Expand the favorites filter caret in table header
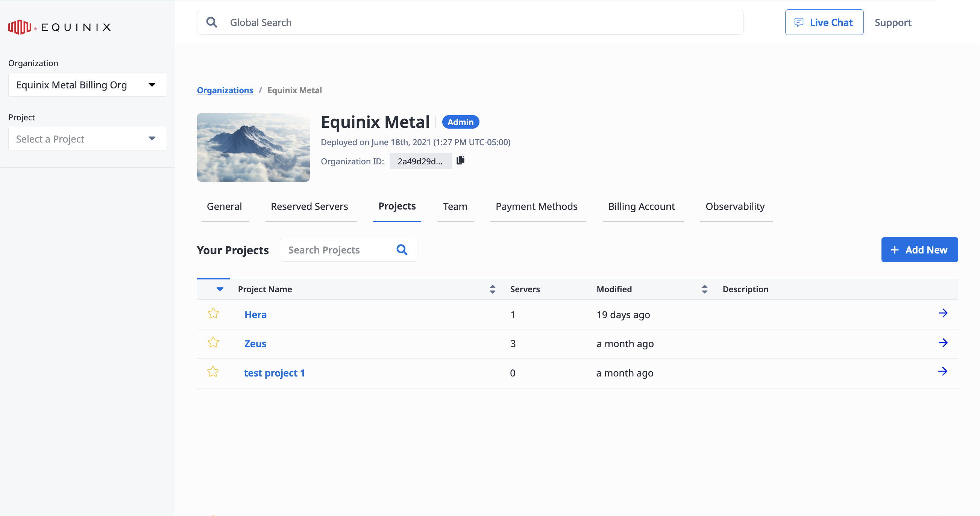The image size is (980, 516). click(x=220, y=289)
